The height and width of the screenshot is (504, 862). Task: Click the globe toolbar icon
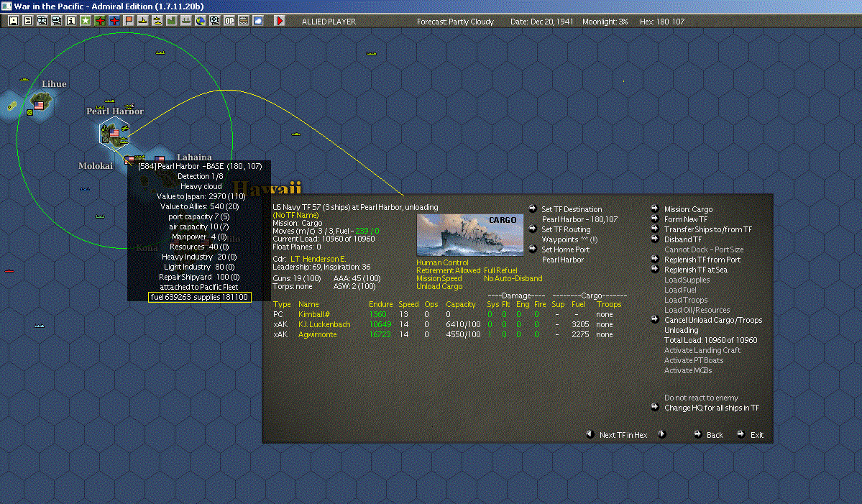[201, 21]
